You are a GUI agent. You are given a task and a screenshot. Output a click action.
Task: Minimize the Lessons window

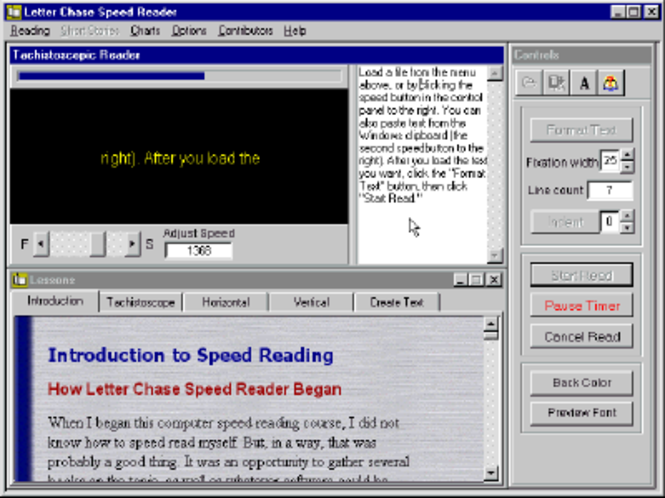point(461,280)
